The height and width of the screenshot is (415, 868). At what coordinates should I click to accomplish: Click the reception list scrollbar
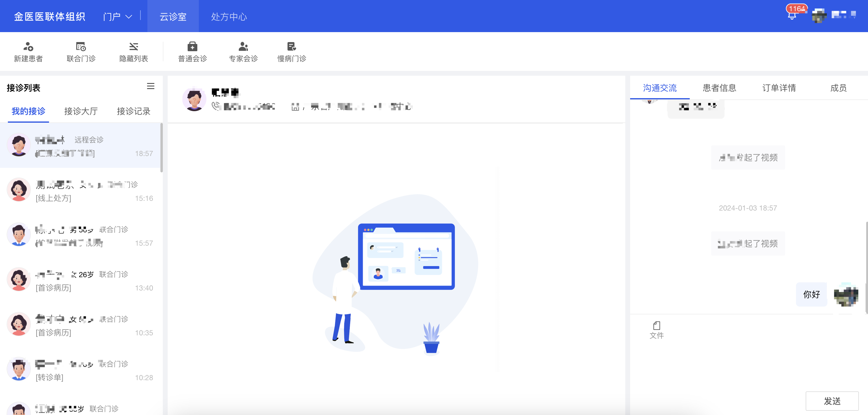(161, 148)
